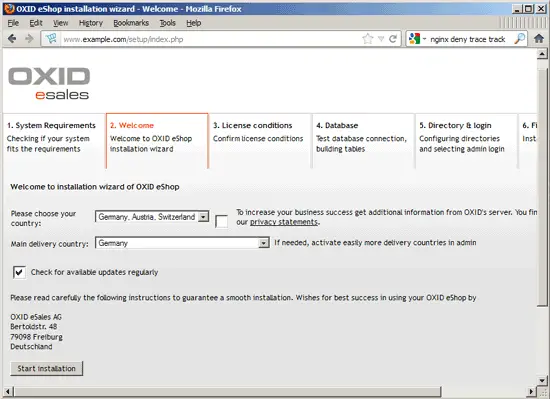Open the History menu

coord(91,23)
